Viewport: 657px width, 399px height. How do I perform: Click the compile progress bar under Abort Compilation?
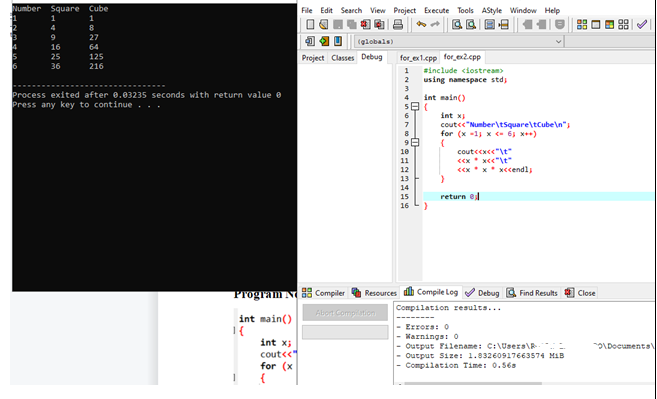pyautogui.click(x=345, y=332)
